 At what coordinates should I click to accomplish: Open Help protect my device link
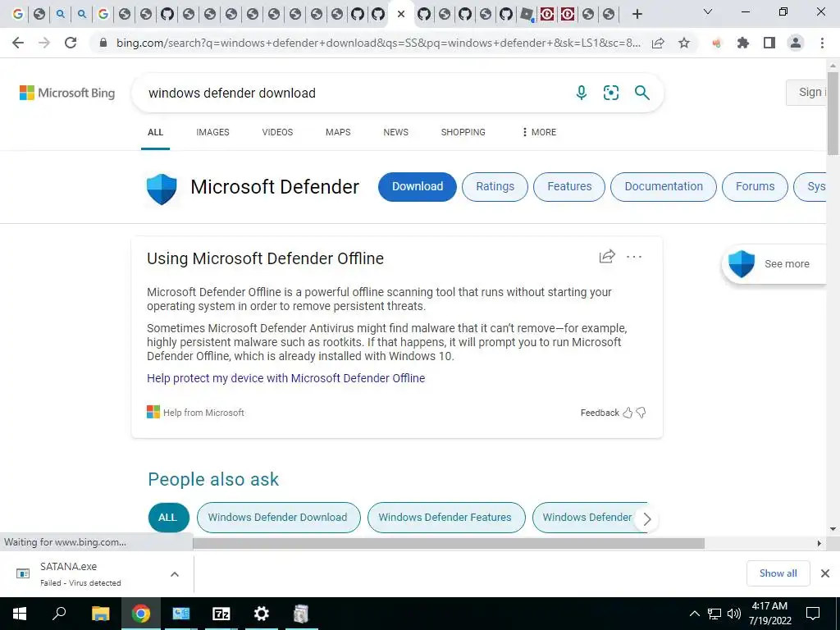[286, 378]
